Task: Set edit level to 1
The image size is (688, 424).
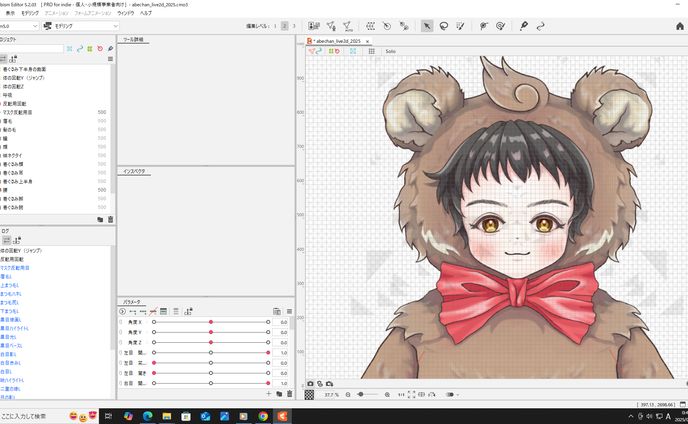Action: pos(276,26)
